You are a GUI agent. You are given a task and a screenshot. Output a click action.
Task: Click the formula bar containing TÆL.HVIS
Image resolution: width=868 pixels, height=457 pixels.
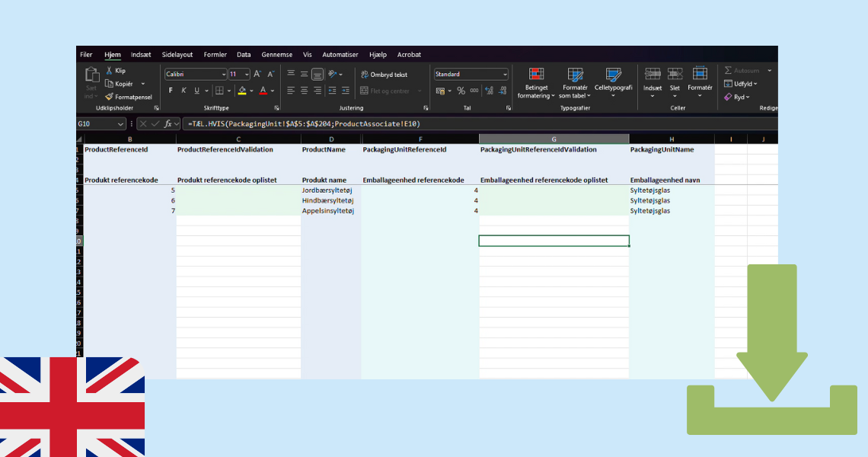coord(480,124)
